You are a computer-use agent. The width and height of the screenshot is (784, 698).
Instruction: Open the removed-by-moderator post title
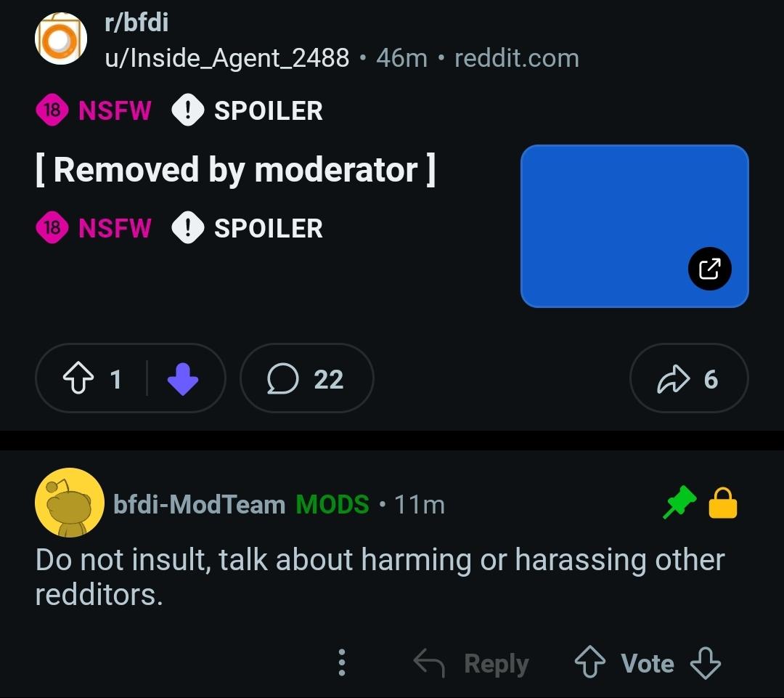235,170
